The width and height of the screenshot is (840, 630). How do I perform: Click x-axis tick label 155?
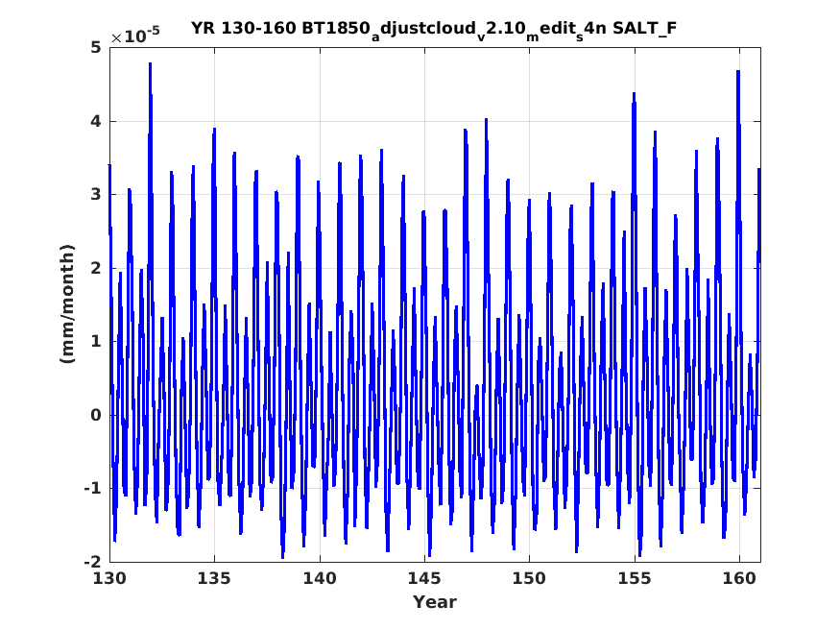click(635, 578)
